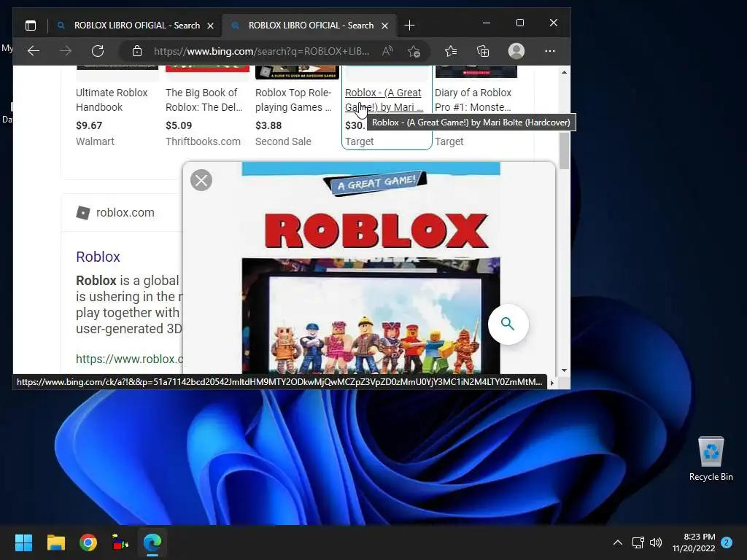Image resolution: width=747 pixels, height=560 pixels.
Task: Select the ROBLOX LIBRO OFICIAL tab
Action: (310, 26)
